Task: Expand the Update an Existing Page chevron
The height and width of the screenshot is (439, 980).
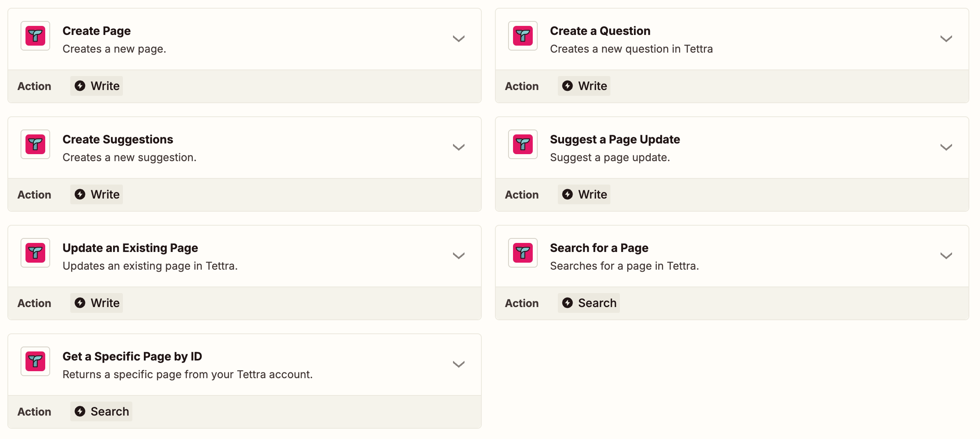Action: (x=459, y=256)
